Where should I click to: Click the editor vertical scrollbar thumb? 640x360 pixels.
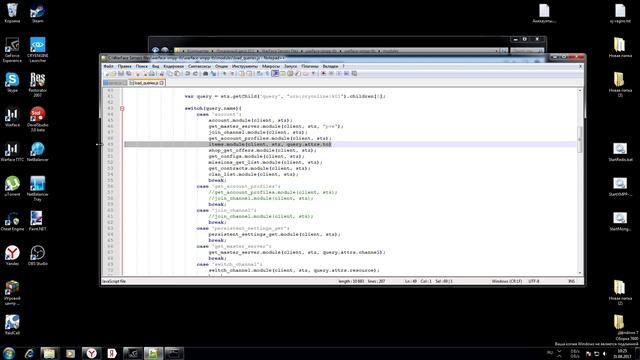[580, 140]
